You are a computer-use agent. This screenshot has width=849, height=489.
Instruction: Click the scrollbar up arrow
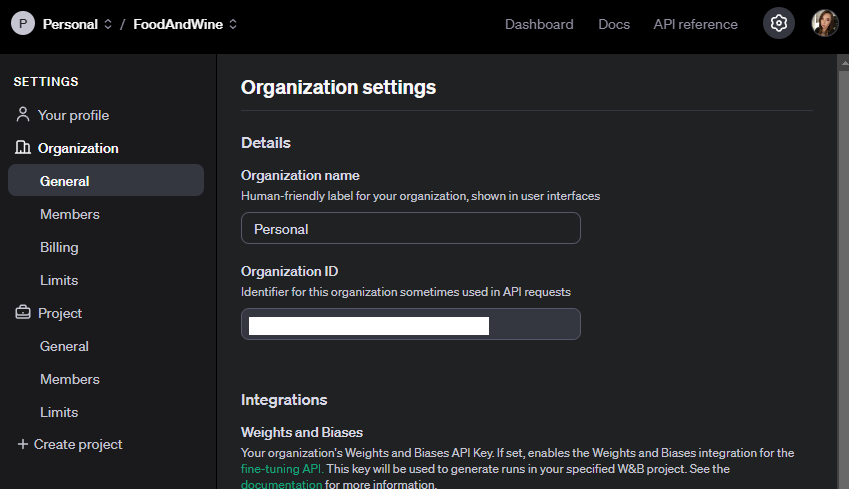pos(843,62)
